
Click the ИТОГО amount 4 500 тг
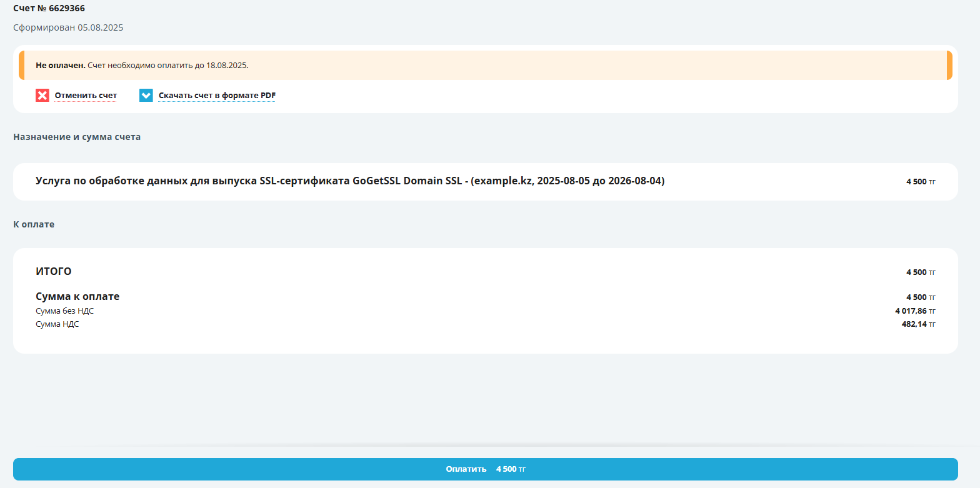pos(921,272)
